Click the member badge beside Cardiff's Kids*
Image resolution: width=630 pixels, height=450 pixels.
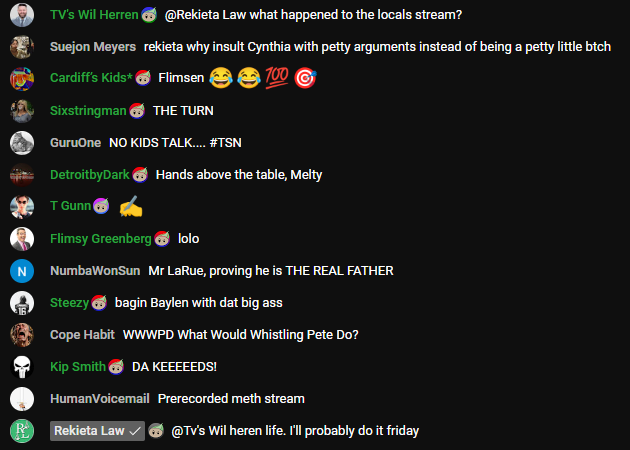pos(143,78)
